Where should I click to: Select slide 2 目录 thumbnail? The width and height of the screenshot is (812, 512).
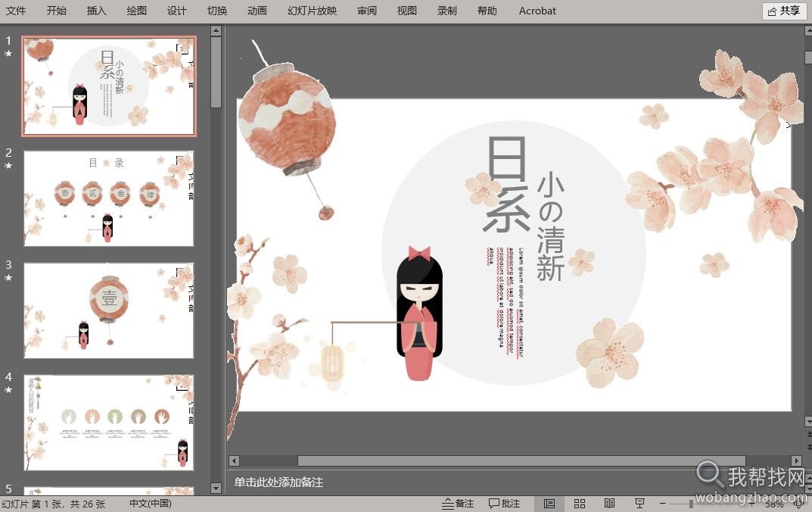109,198
